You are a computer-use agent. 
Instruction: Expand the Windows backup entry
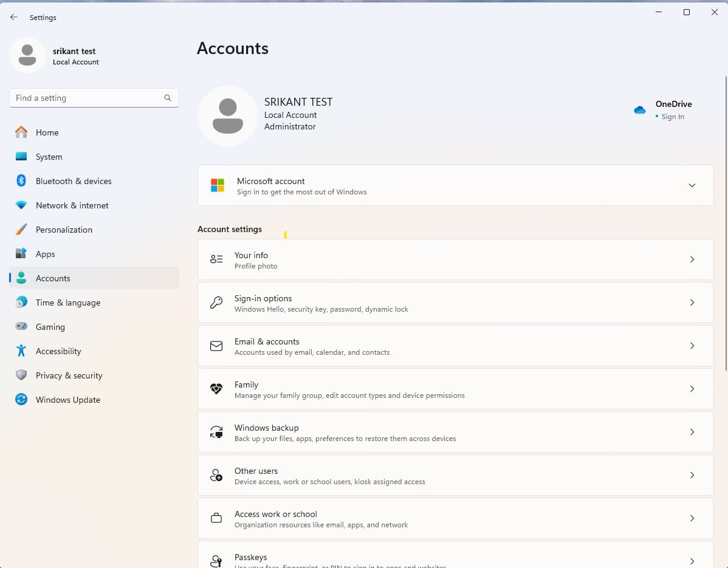[x=692, y=432]
